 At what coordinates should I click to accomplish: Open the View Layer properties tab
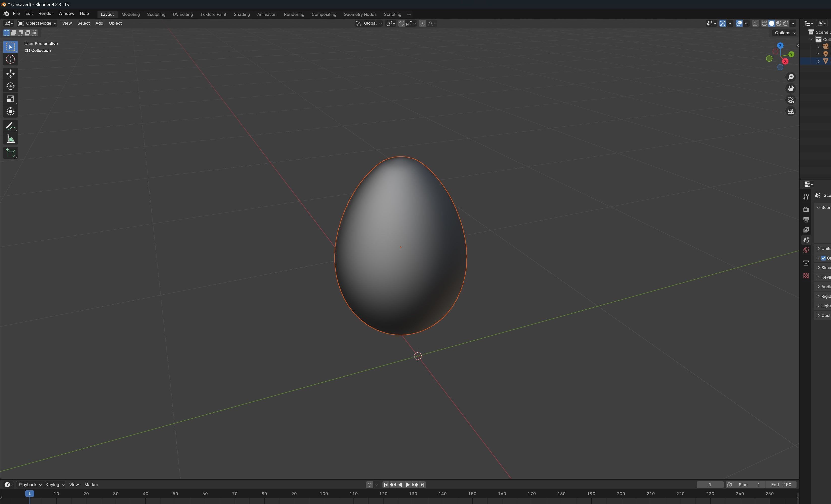coord(806,230)
